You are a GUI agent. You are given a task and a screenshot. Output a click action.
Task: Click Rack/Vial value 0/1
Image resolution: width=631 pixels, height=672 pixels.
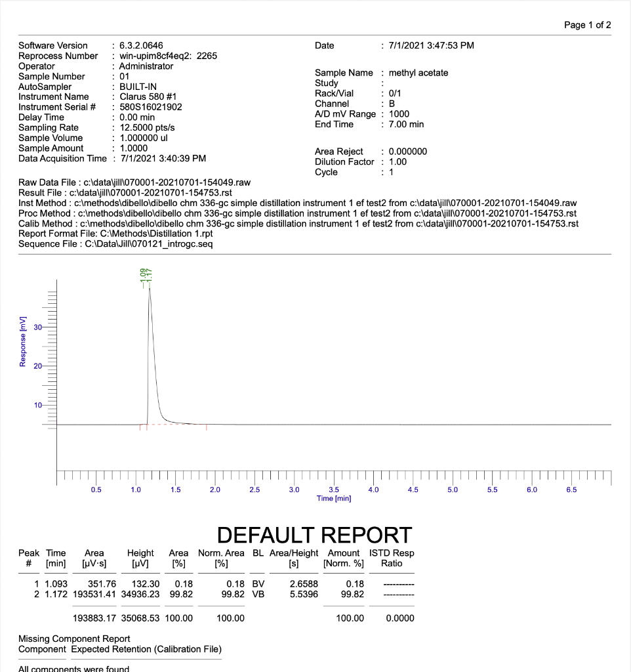pos(395,93)
